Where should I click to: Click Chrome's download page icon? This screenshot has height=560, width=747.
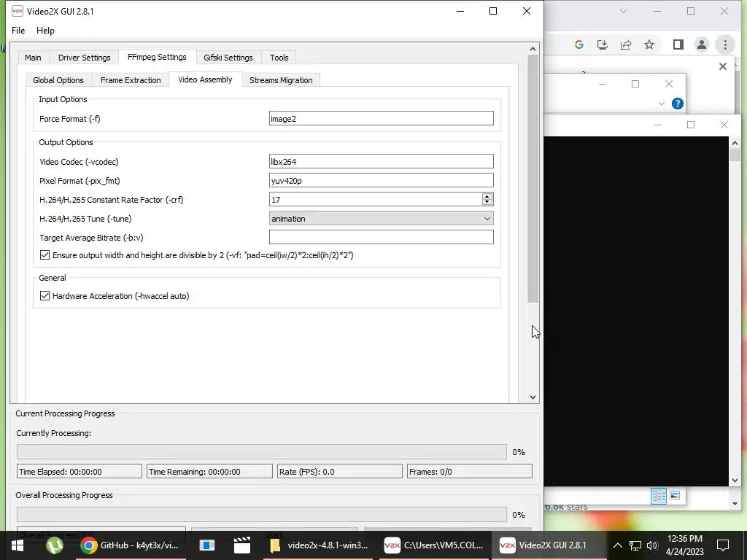[x=602, y=44]
